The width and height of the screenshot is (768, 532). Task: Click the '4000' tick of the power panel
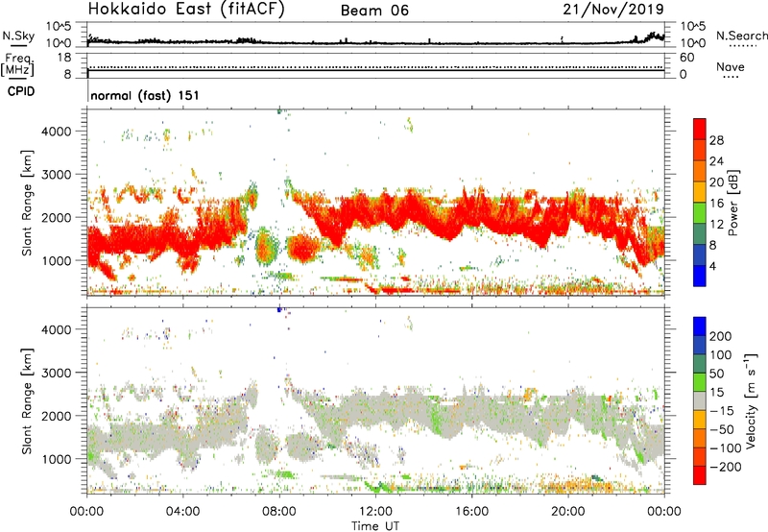click(x=57, y=132)
